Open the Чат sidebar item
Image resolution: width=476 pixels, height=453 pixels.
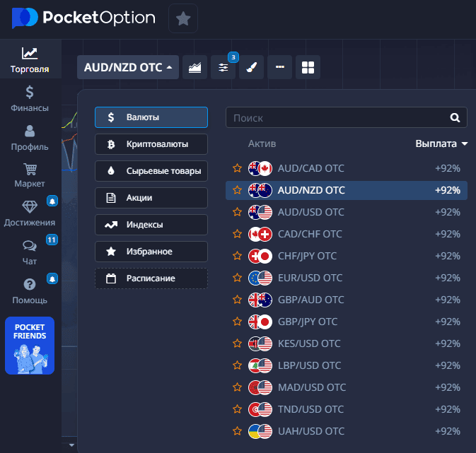30,252
